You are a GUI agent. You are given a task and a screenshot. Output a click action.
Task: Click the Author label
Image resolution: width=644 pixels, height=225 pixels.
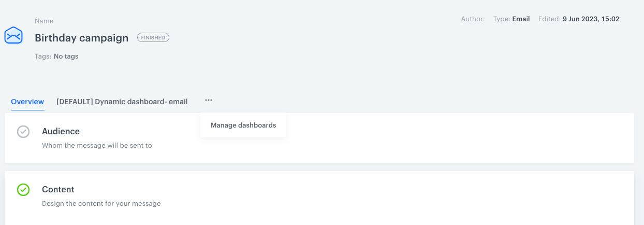tap(473, 19)
